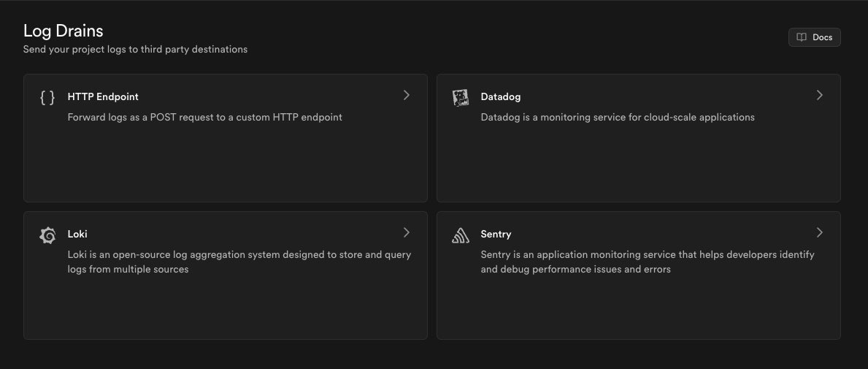This screenshot has width=868, height=369.
Task: Expand the Datadog chevron arrow
Action: [820, 95]
